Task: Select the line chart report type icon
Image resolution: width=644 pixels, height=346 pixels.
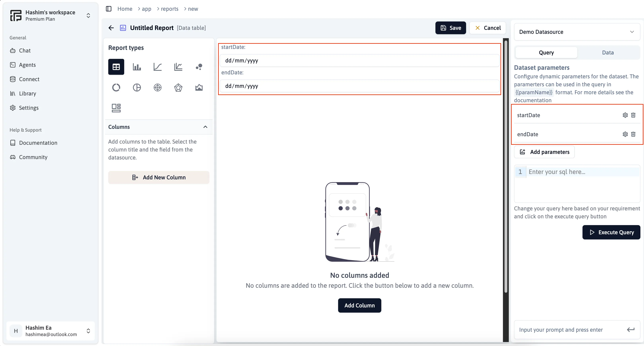Action: (x=157, y=67)
